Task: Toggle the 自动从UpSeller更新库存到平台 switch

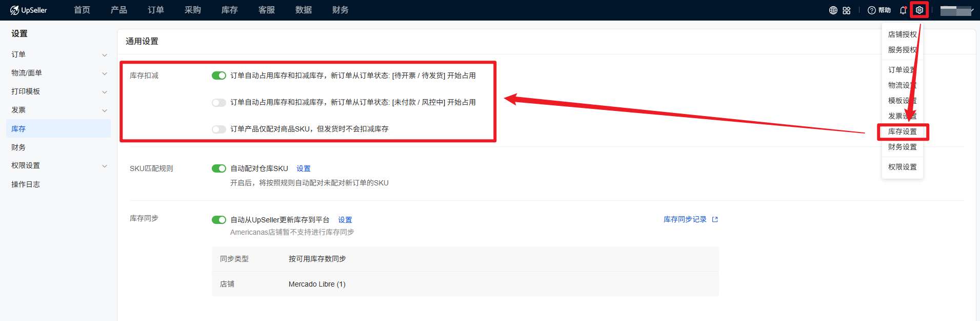Action: pos(219,220)
